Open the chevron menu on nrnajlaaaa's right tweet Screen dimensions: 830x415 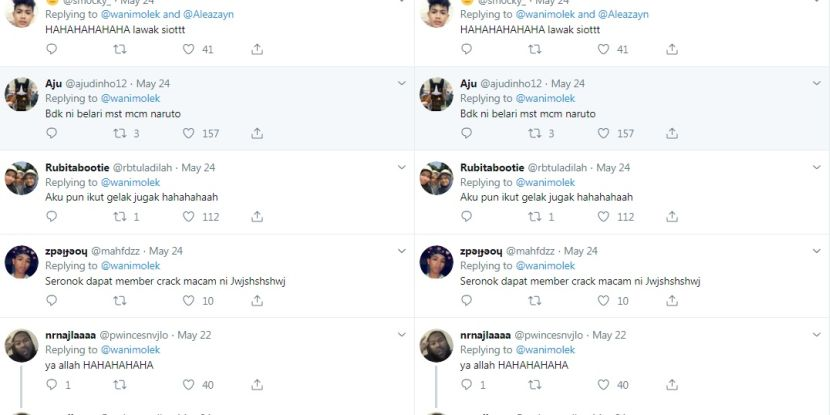[816, 335]
